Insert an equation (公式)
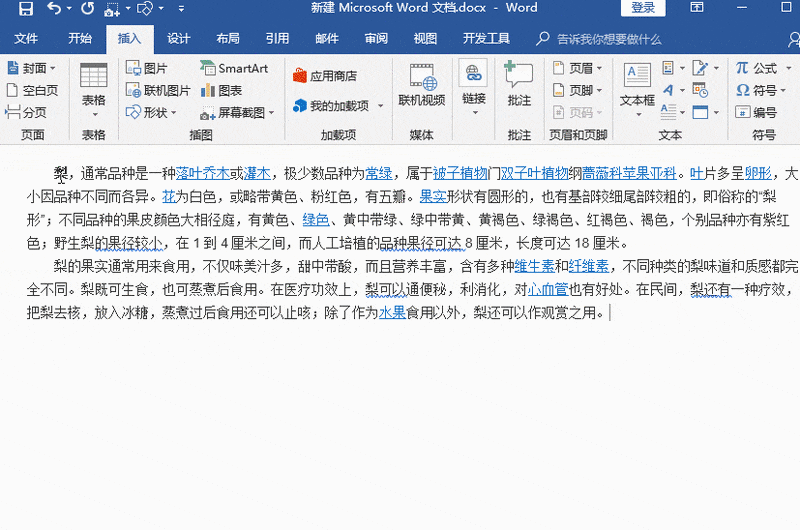The width and height of the screenshot is (800, 530). 757,68
